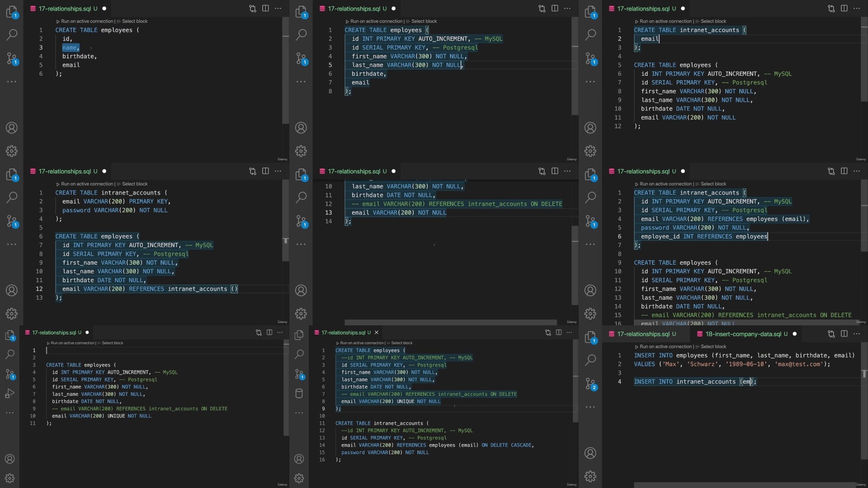Open Run and Debug icon in activity bar
This screenshot has width=868, height=488.
(10, 394)
